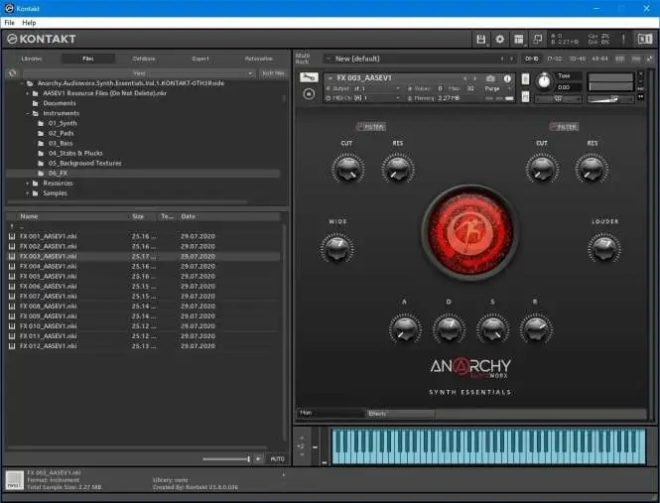Screen dimensions: 660x503
Task: Click the instrument info 'i' icon
Action: click(x=507, y=78)
